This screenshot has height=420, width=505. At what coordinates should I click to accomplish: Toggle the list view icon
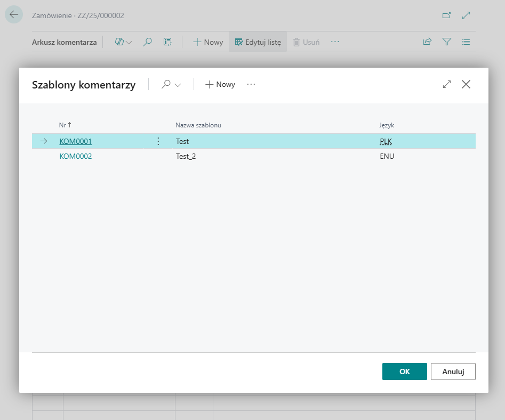pos(466,42)
